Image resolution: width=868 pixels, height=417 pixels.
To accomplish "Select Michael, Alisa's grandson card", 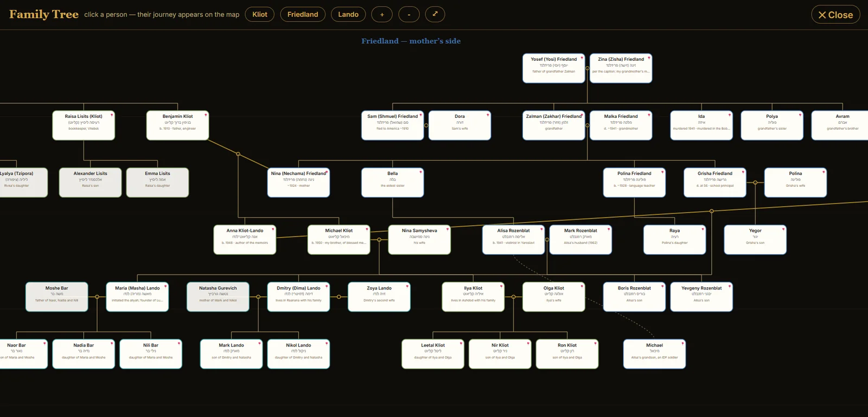I will 655,354.
